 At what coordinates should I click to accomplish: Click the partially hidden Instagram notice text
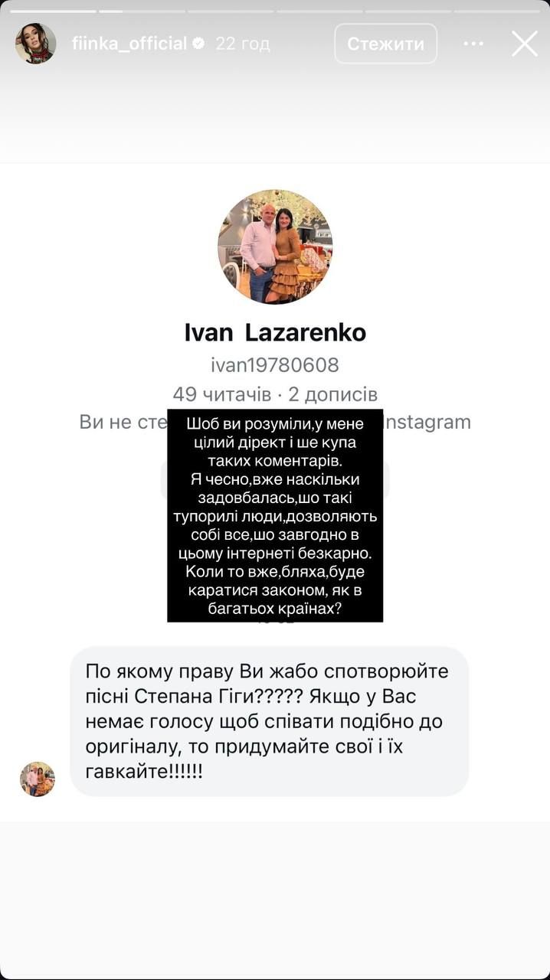click(275, 422)
